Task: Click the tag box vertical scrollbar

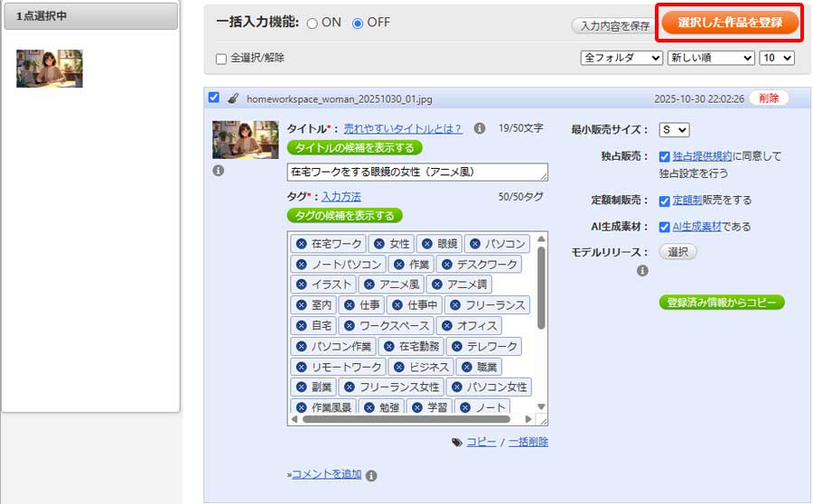Action: pyautogui.click(x=541, y=288)
